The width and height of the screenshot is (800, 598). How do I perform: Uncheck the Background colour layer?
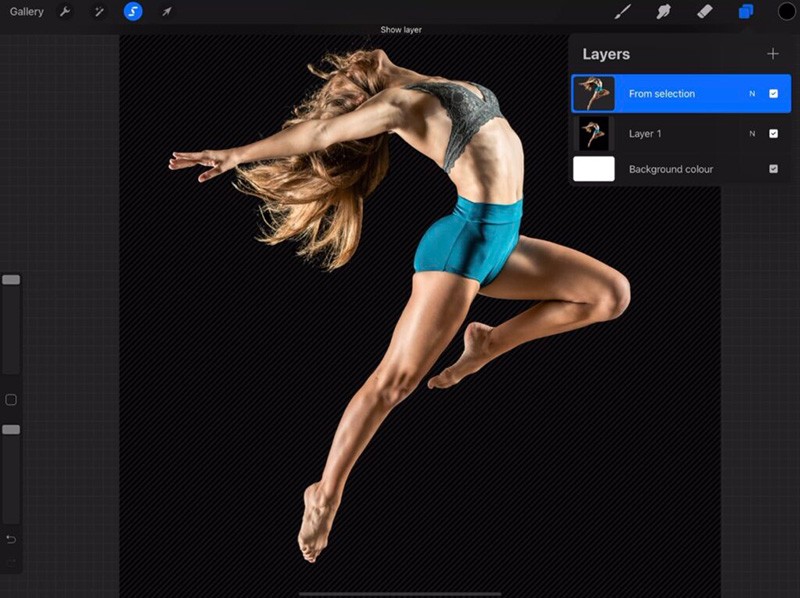pyautogui.click(x=772, y=168)
